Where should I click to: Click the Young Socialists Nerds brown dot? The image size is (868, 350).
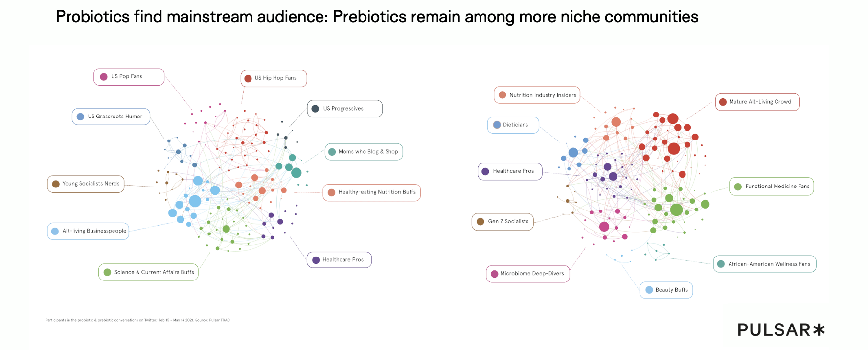56,184
